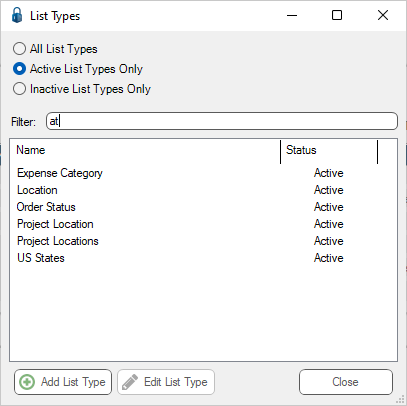This screenshot has height=406, width=407.
Task: Click the green plus icon on Add List Type
Action: 27,382
